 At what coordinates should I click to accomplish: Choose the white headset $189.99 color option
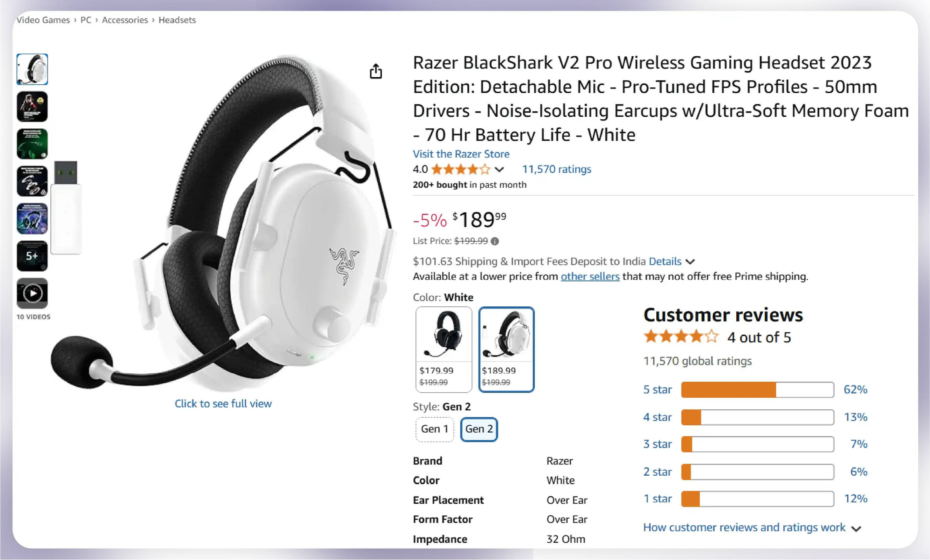click(506, 349)
